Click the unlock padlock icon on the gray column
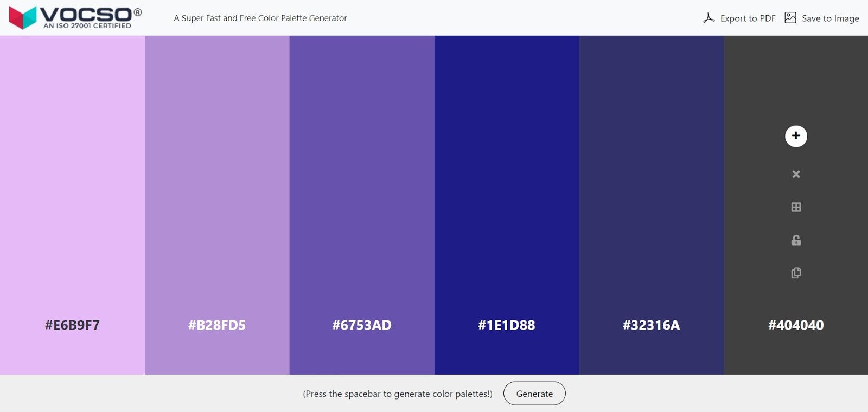This screenshot has width=868, height=412. (795, 240)
